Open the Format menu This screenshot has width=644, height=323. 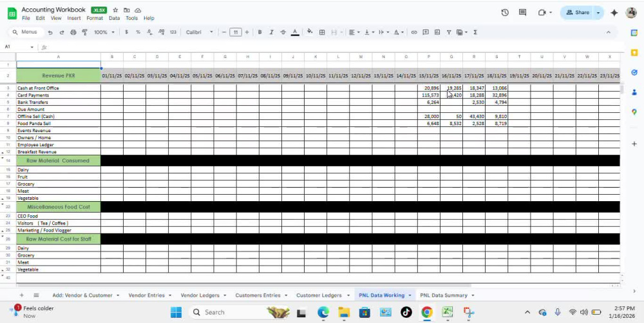tap(95, 18)
